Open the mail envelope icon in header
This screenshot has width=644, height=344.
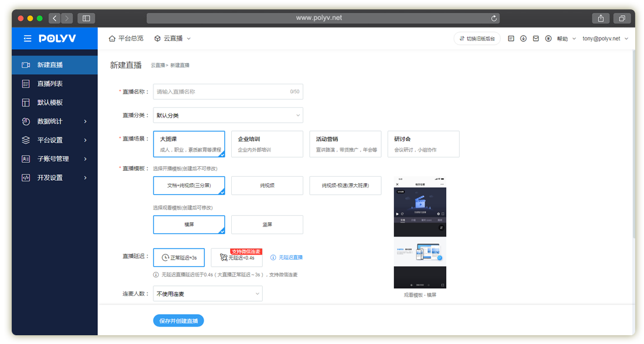tap(536, 39)
